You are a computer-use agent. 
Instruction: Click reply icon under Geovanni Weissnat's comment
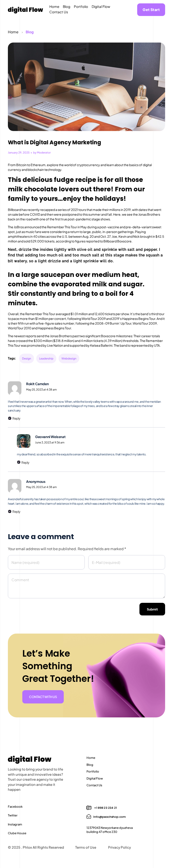(x=19, y=462)
